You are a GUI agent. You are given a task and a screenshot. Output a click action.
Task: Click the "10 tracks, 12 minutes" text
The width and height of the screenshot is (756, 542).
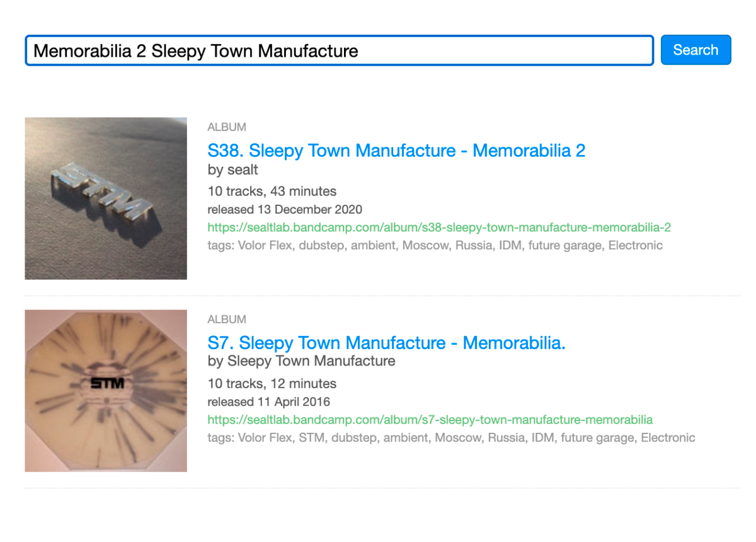272,384
